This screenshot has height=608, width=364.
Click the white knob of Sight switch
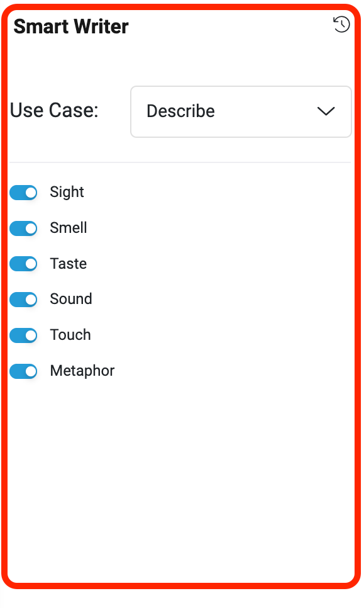[31, 193]
